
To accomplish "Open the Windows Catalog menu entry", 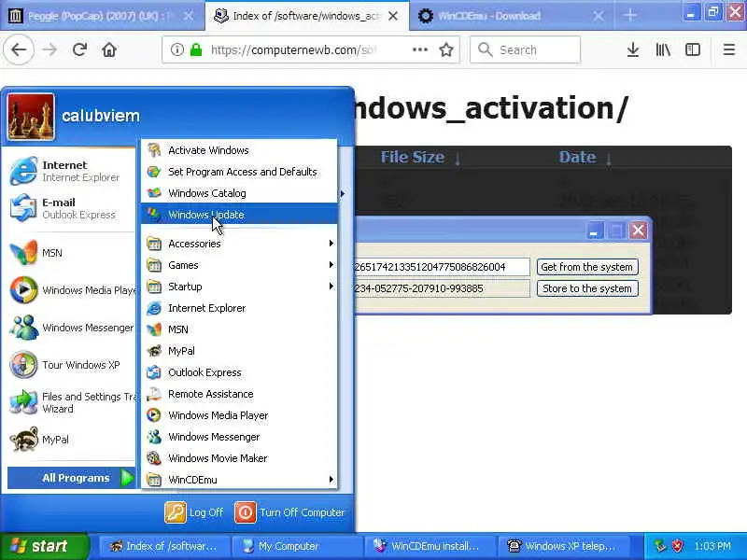I will tap(239, 193).
